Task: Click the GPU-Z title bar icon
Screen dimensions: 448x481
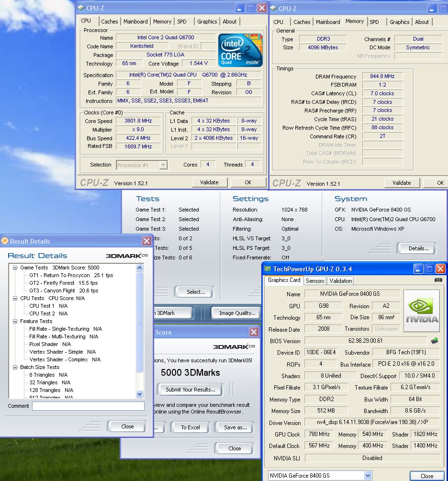Action: tap(268, 269)
